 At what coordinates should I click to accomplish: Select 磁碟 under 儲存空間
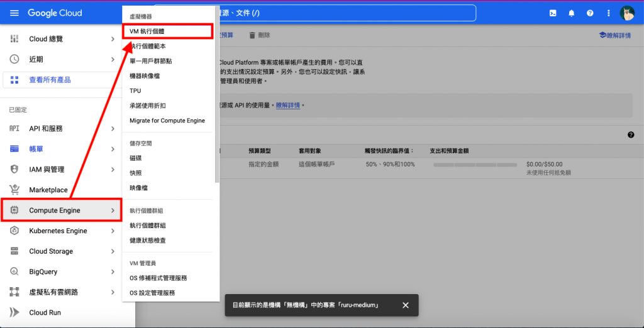pos(168,158)
